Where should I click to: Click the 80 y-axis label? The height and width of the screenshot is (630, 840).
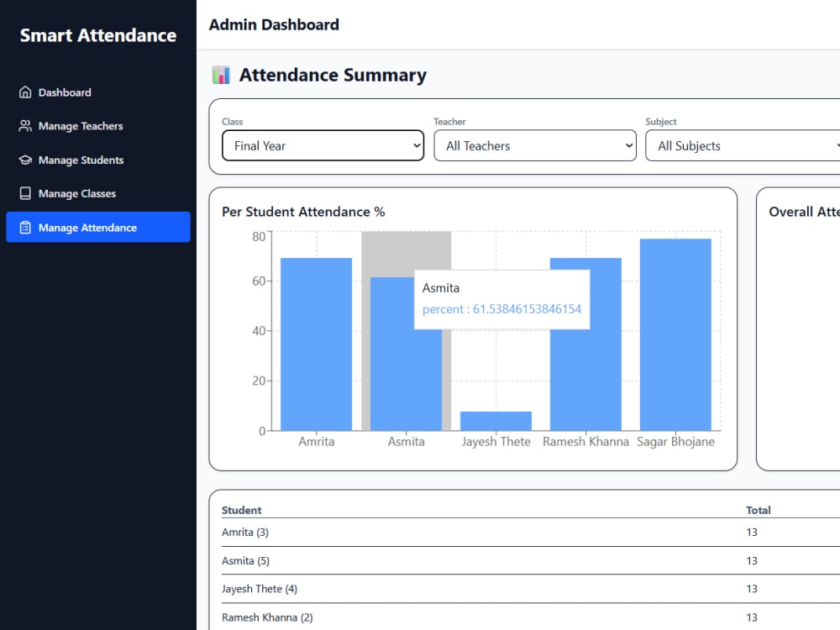click(259, 237)
